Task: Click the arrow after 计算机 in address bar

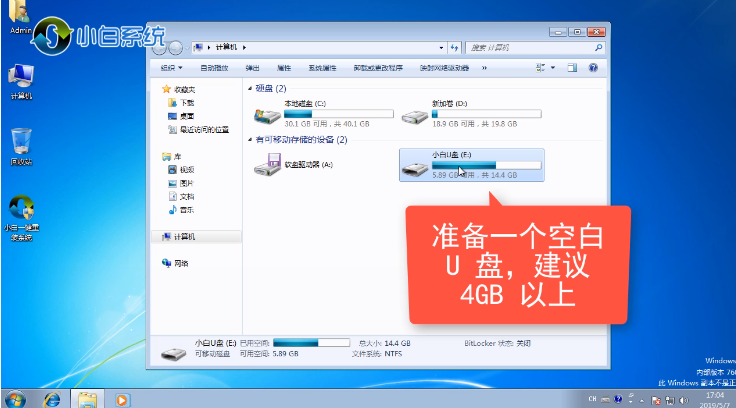Action: pyautogui.click(x=244, y=47)
